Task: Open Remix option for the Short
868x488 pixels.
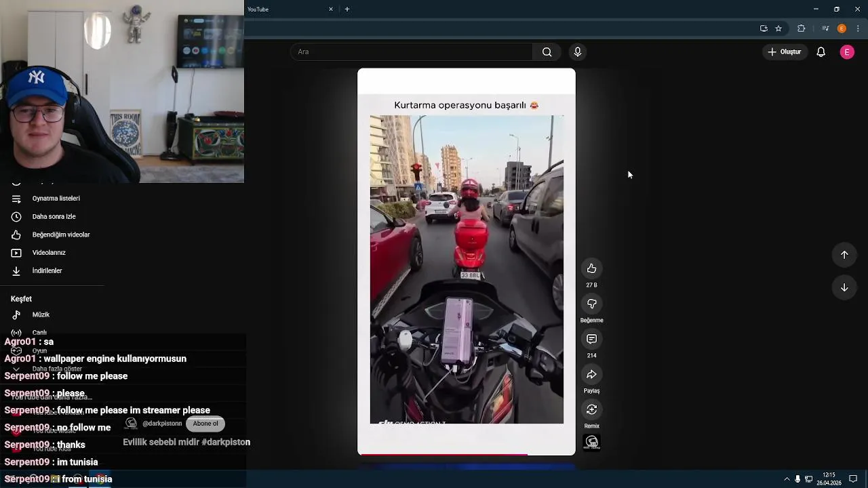Action: coord(591,409)
